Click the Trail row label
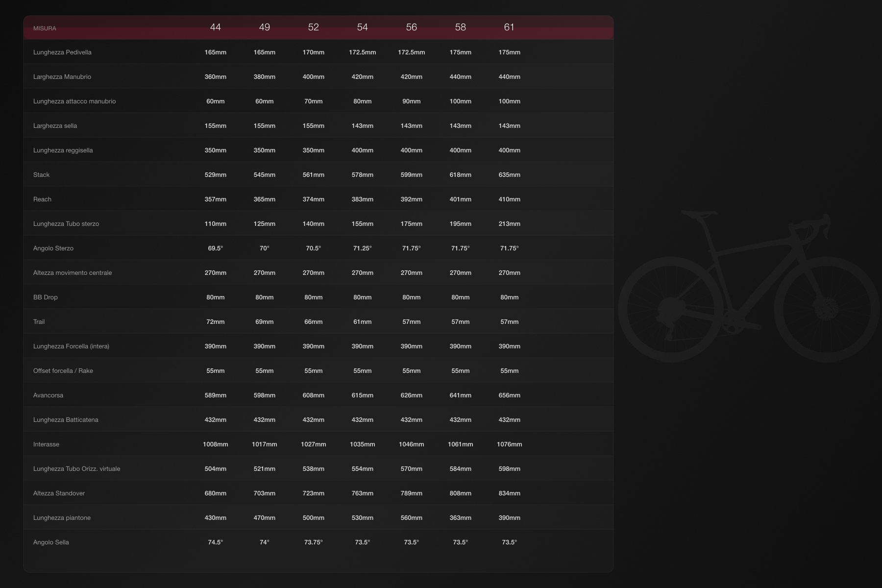This screenshot has width=882, height=588. 38,321
